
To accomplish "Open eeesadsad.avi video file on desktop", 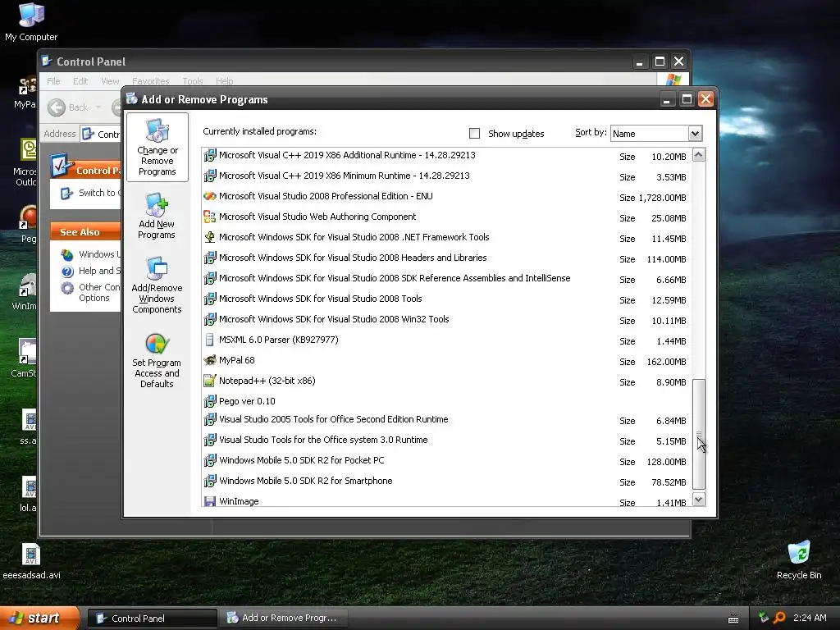I will pyautogui.click(x=31, y=561).
